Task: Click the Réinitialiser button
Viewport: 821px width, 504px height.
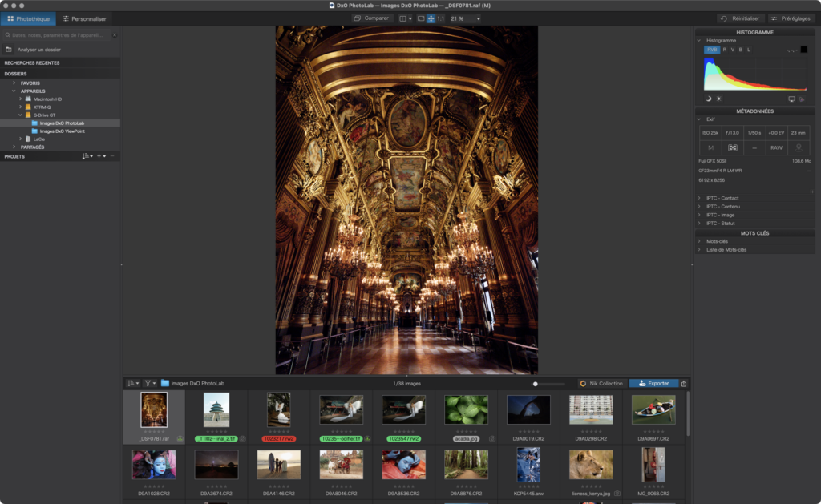Action: click(740, 19)
